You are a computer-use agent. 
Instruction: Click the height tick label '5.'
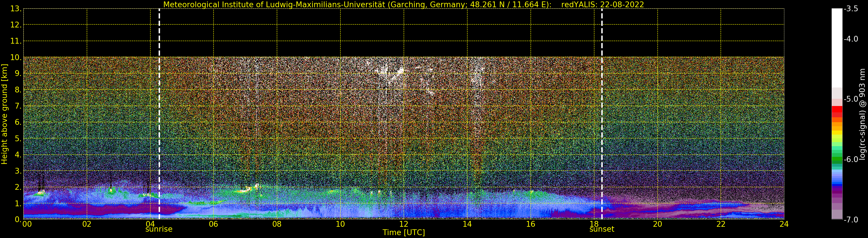pyautogui.click(x=18, y=138)
